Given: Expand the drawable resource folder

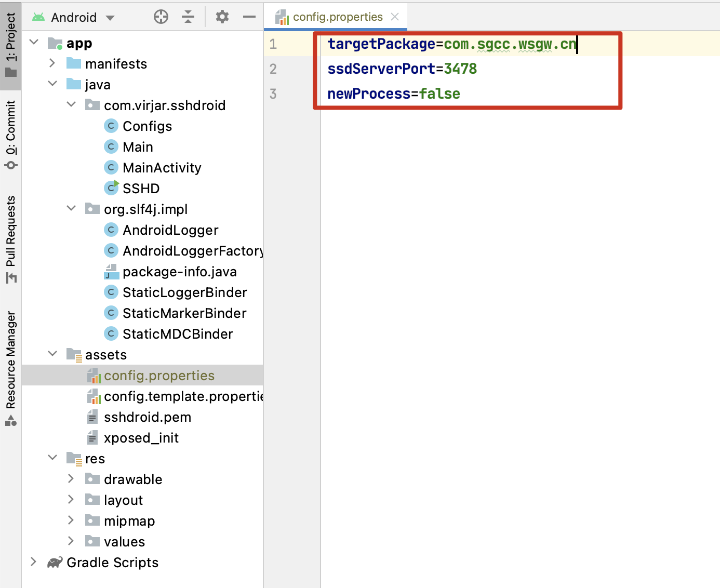Looking at the screenshot, I should click(x=71, y=479).
